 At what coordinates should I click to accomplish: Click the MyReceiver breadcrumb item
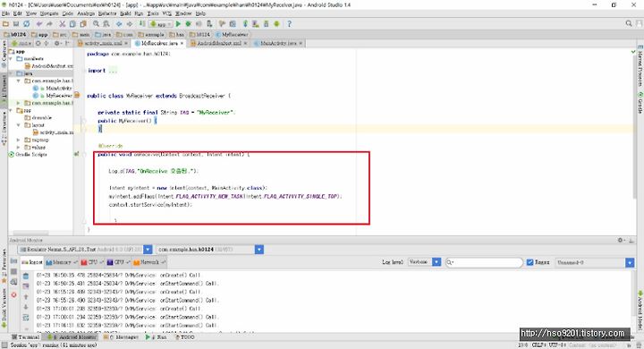232,35
